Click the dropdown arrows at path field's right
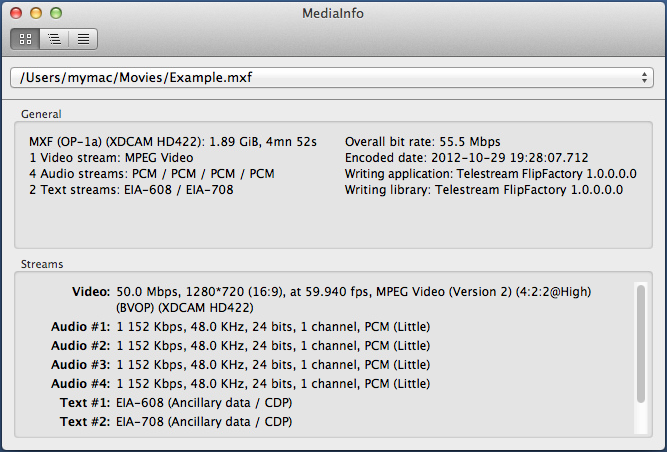The image size is (667, 452). (645, 77)
